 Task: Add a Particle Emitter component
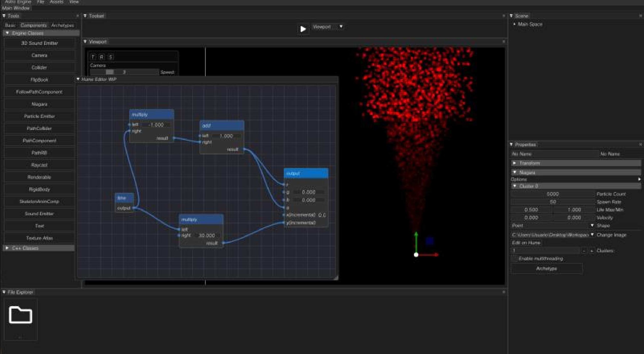click(x=39, y=116)
